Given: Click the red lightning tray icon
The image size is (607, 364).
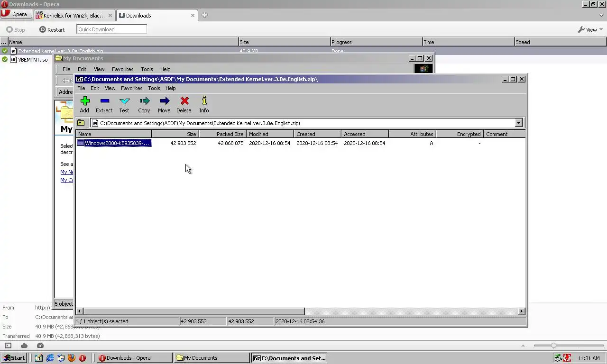Looking at the screenshot, I should click(x=567, y=358).
